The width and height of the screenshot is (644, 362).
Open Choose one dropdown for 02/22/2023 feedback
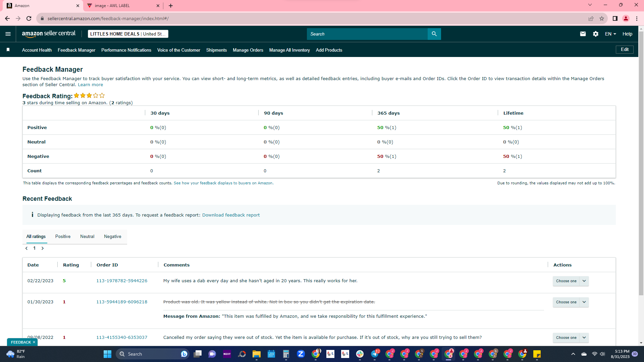click(571, 281)
